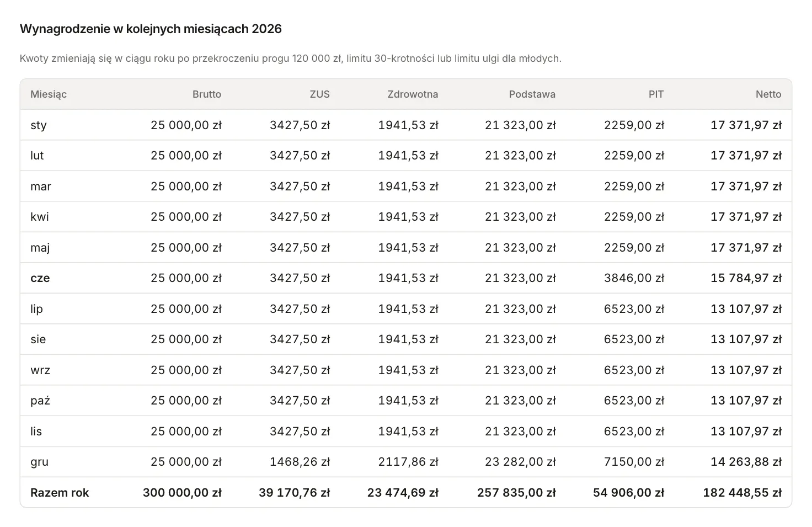Click the 'ZUS' column header
The image size is (812, 527).
coord(320,94)
